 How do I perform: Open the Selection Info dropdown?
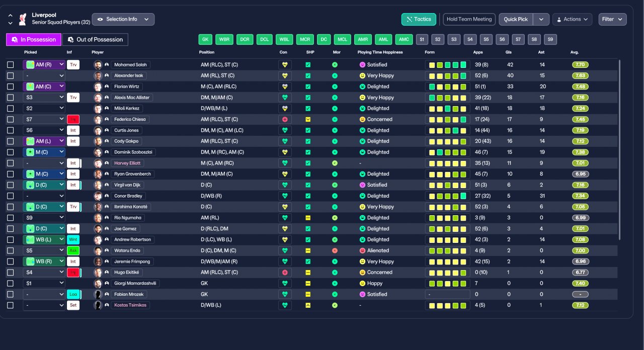point(123,19)
